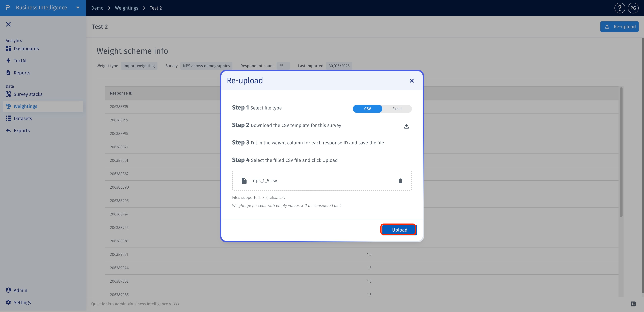Go to Demo breadcrumb
This screenshot has height=312, width=644.
click(97, 8)
